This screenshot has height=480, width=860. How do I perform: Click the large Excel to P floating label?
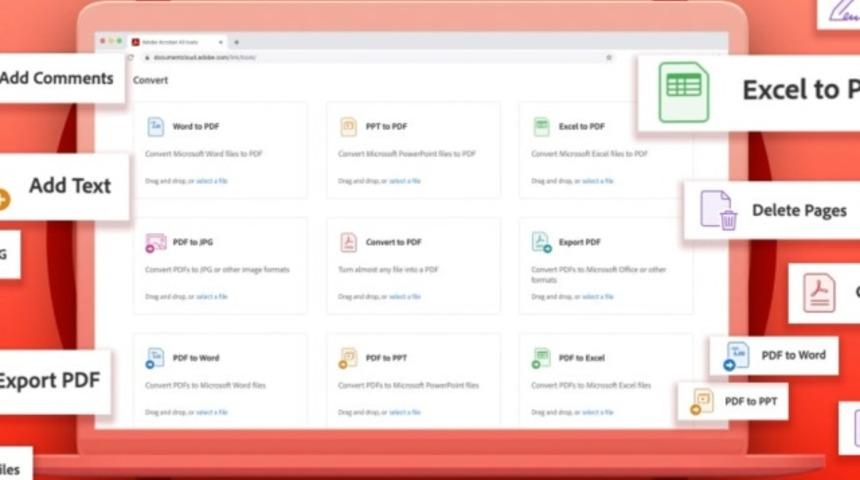801,90
